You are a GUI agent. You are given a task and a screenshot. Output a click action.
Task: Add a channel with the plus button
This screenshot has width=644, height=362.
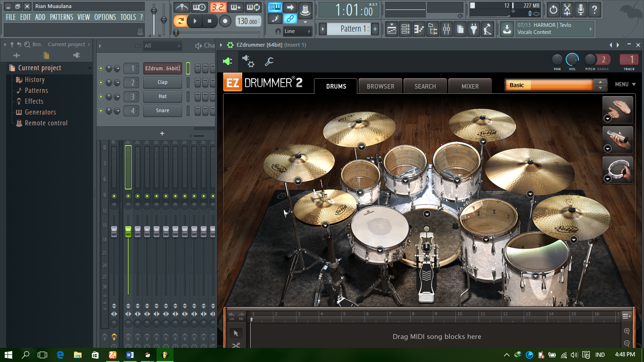click(162, 133)
